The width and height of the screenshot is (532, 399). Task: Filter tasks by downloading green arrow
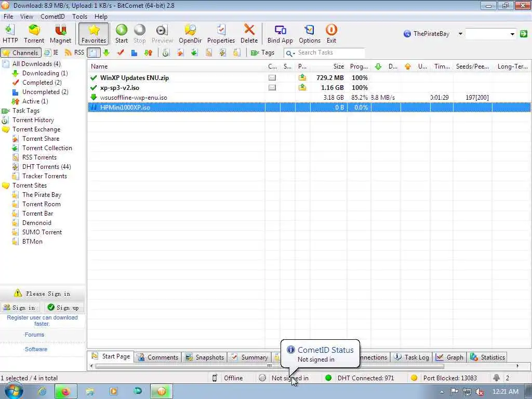click(107, 52)
